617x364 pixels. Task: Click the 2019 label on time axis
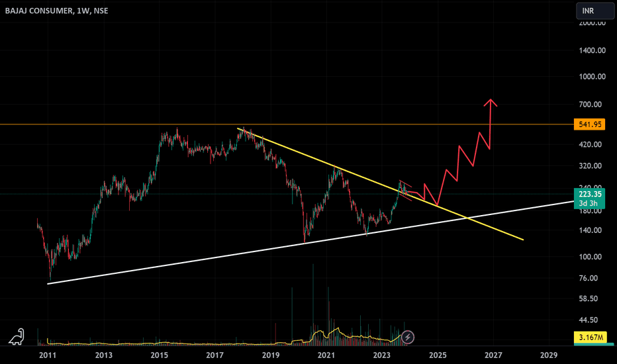point(271,355)
